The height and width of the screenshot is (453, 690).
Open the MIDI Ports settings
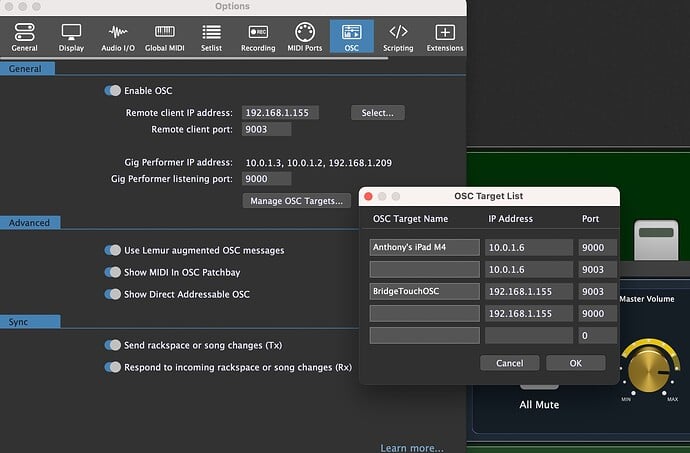tap(305, 37)
